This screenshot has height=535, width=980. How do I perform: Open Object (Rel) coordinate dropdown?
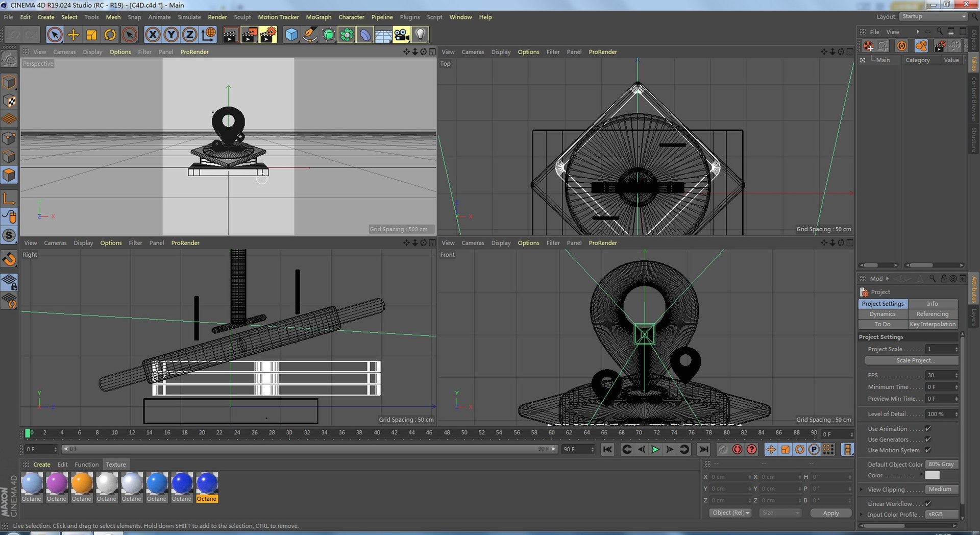pos(730,513)
